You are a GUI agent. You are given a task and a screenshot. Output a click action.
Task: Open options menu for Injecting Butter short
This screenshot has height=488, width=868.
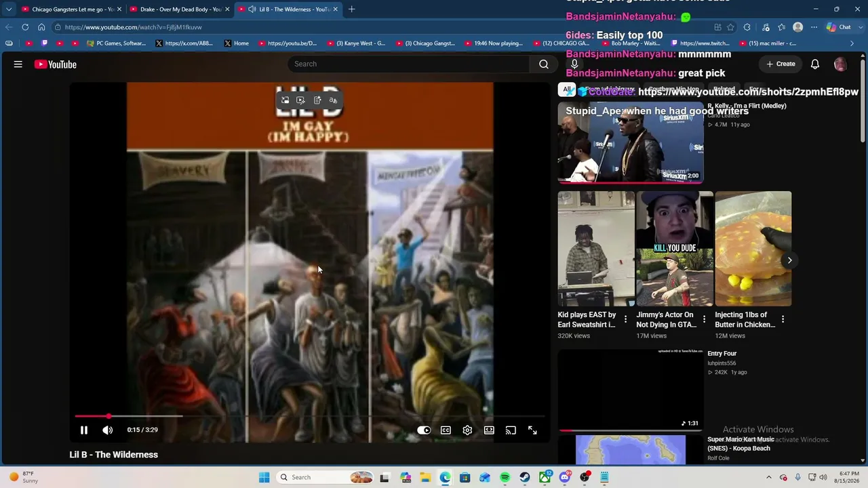pyautogui.click(x=783, y=319)
